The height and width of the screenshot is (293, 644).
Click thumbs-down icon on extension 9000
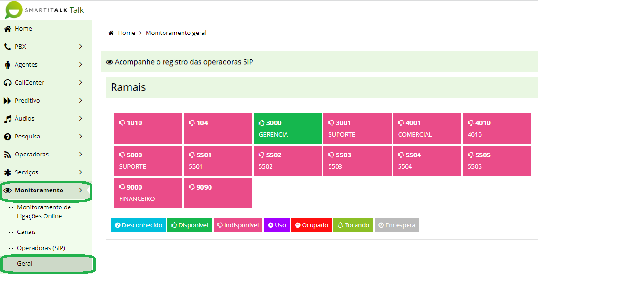[122, 187]
